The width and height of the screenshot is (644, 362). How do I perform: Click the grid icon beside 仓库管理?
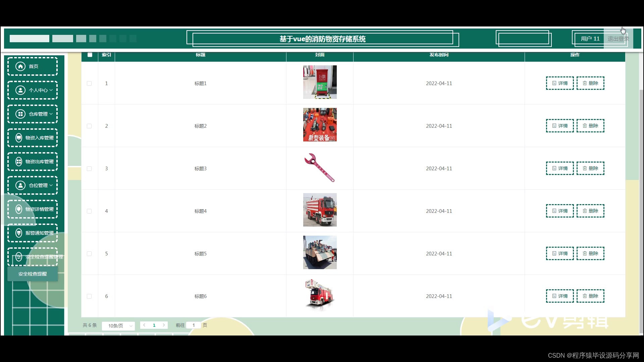pos(20,114)
